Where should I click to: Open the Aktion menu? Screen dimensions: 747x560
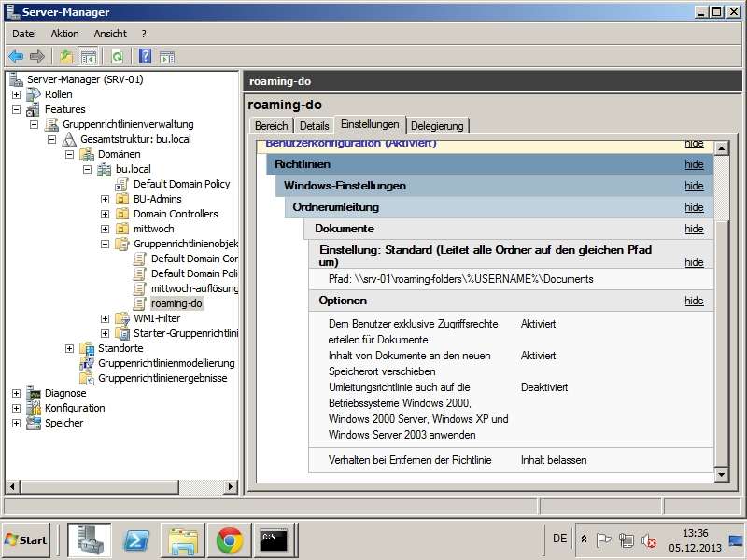(x=64, y=34)
